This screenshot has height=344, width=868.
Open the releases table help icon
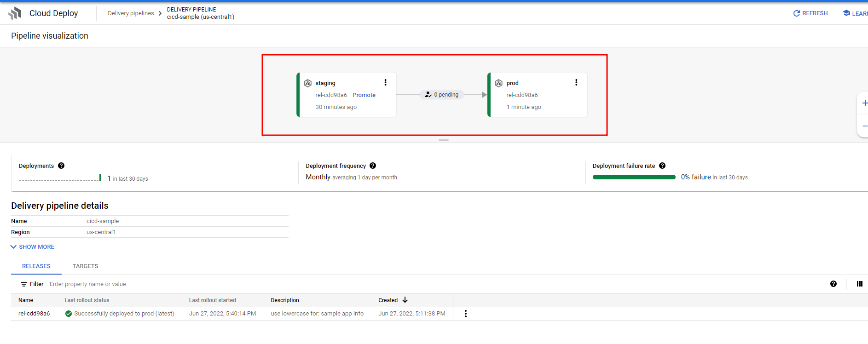(x=833, y=284)
